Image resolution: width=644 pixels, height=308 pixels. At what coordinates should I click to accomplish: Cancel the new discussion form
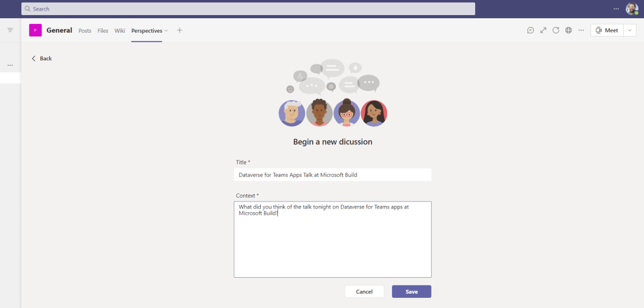pyautogui.click(x=364, y=292)
